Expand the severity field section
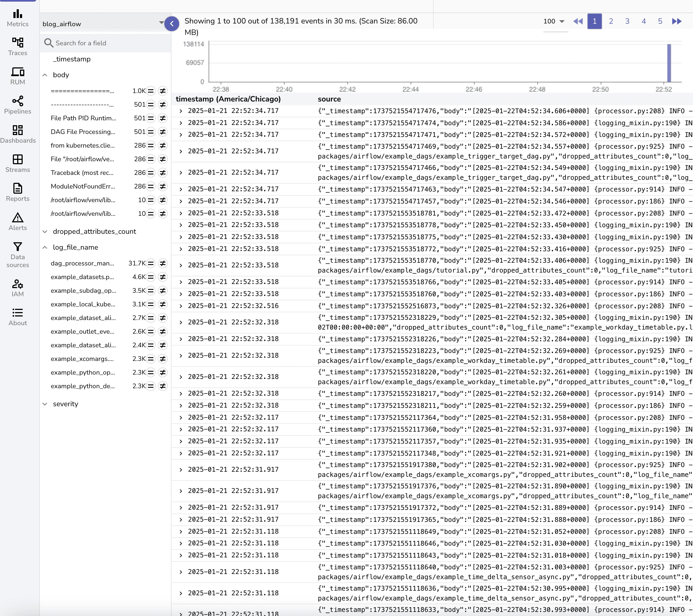The width and height of the screenshot is (693, 616). (45, 403)
